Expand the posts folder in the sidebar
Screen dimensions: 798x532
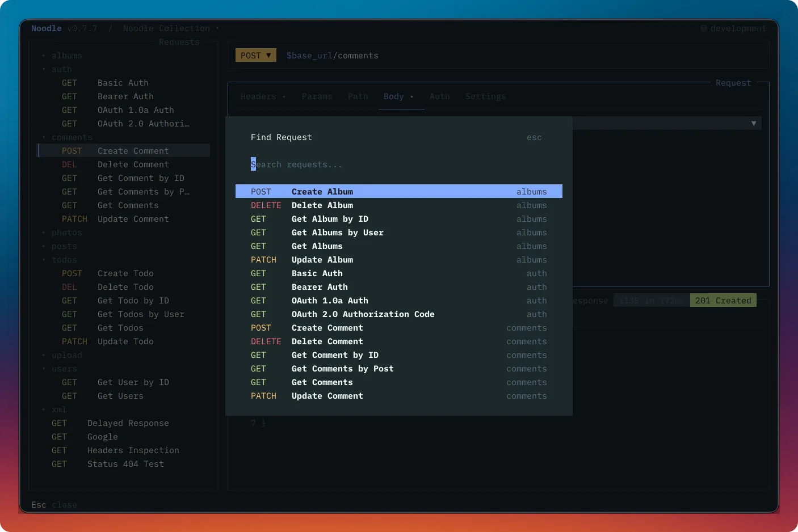(x=60, y=246)
